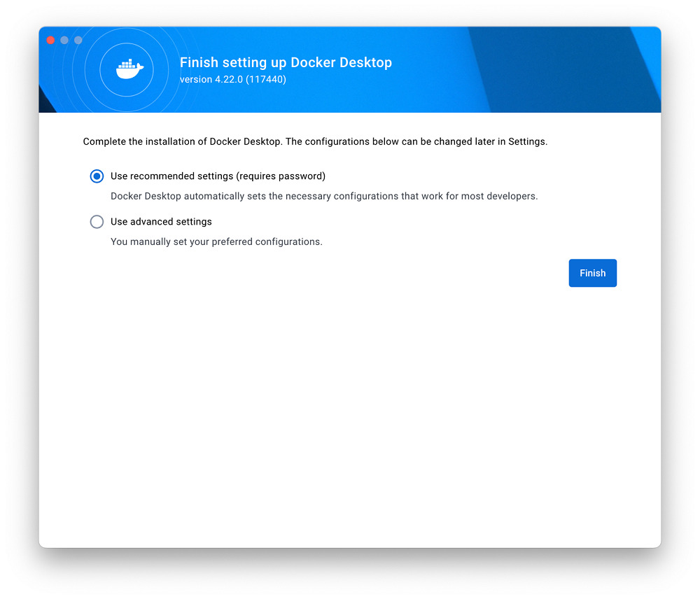This screenshot has width=700, height=599.
Task: Click the 'Finish setting up Docker Desktop' title
Action: [285, 62]
